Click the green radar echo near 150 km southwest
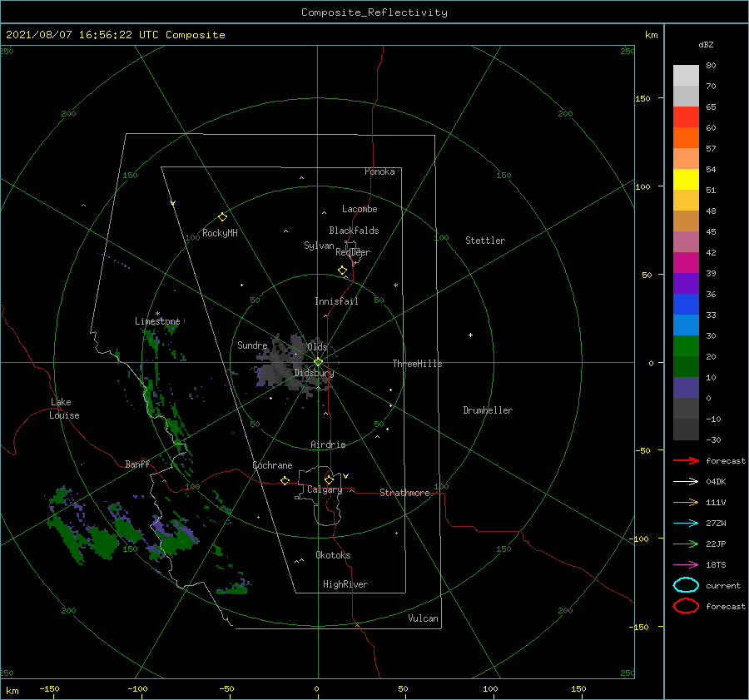749x700 pixels. click(102, 543)
